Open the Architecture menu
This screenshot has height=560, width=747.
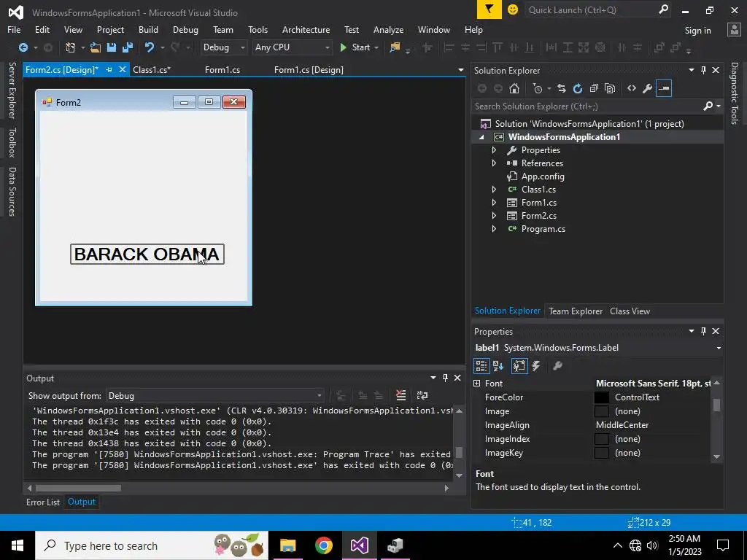[x=306, y=29]
